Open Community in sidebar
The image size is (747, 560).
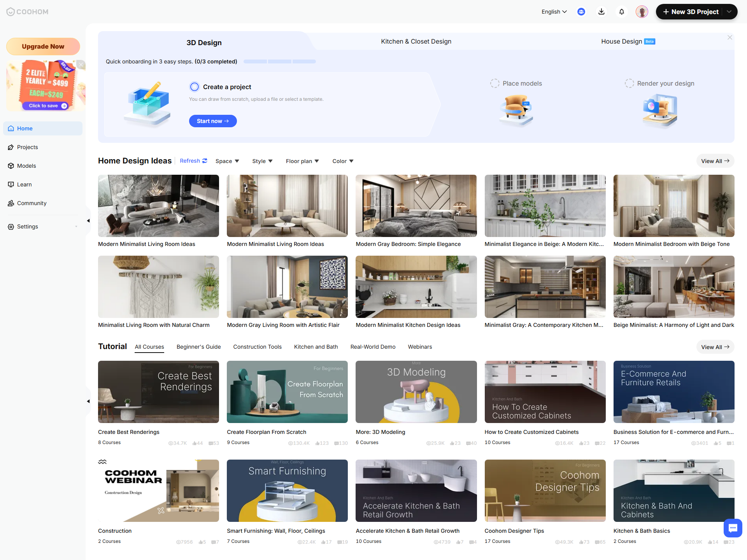(x=32, y=203)
